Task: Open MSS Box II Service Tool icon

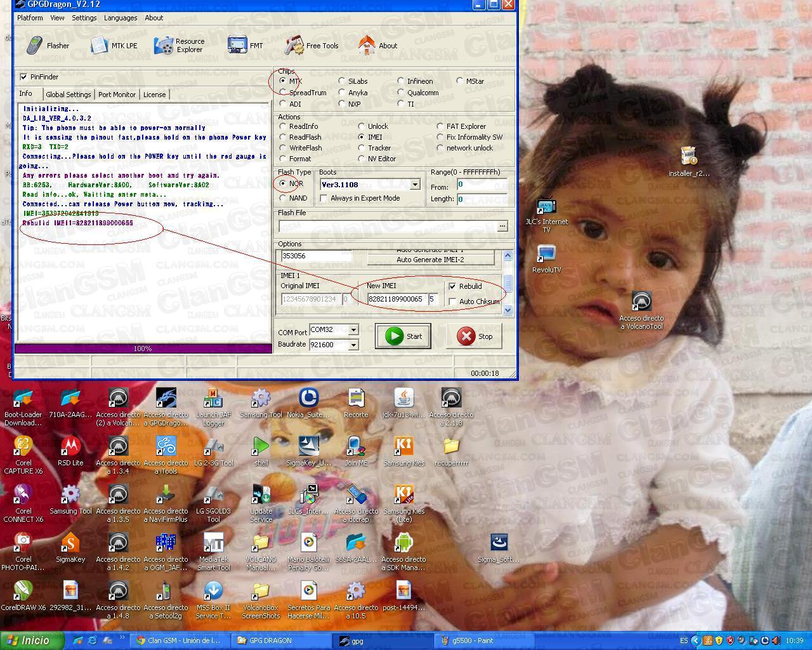Action: point(213,600)
